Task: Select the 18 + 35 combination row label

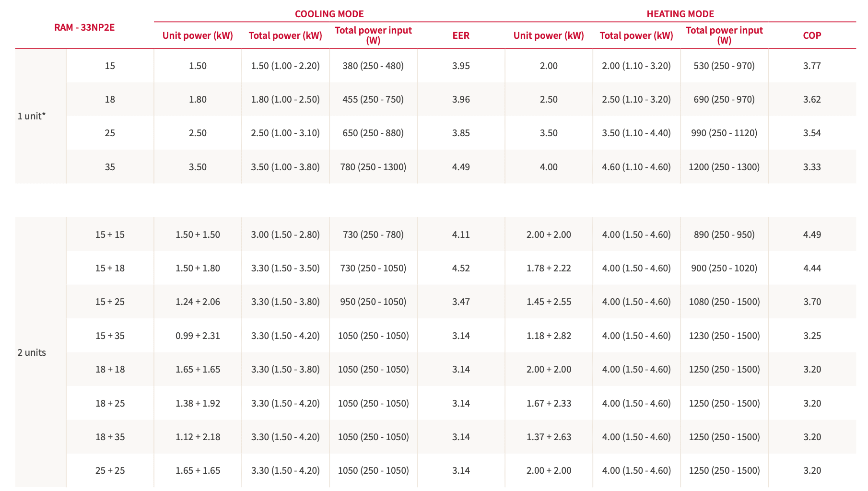Action: 110,437
